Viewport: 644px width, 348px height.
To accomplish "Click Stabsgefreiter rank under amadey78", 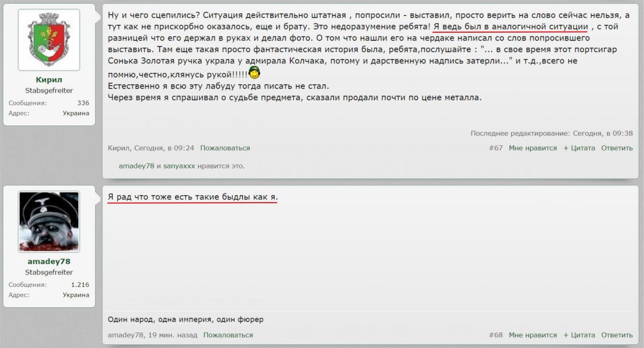I will (x=49, y=272).
